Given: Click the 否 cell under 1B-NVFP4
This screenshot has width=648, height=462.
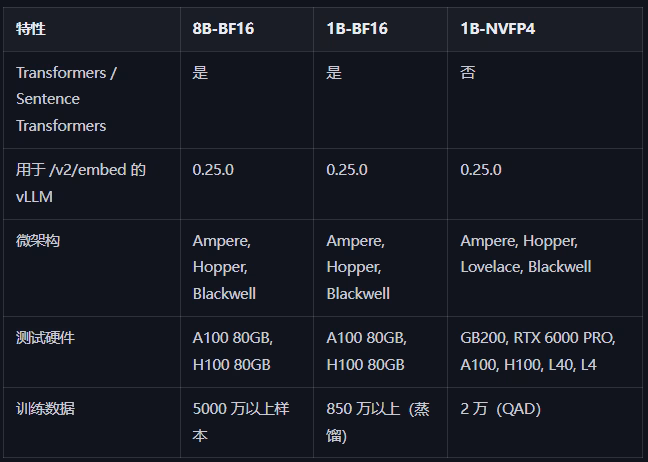Looking at the screenshot, I should (x=468, y=73).
